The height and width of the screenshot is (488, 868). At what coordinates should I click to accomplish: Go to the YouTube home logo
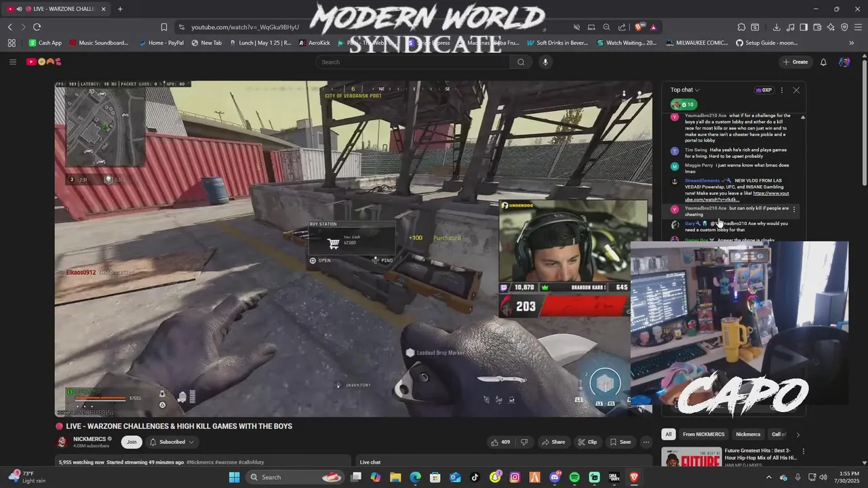(x=43, y=62)
